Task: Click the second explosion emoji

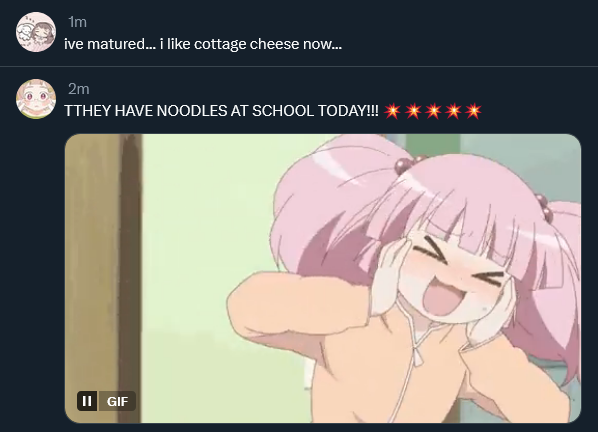Action: [x=413, y=111]
